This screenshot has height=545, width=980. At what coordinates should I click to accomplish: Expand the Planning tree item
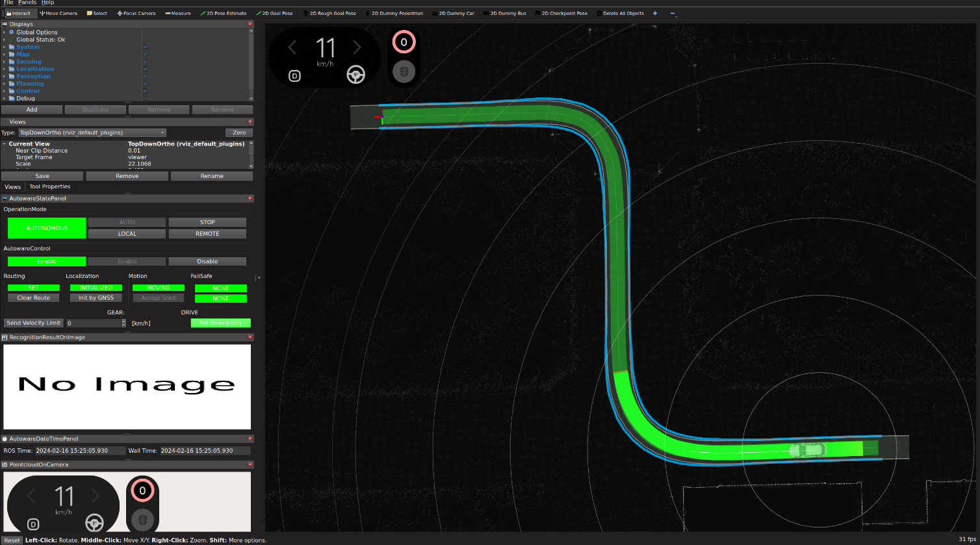pyautogui.click(x=5, y=83)
